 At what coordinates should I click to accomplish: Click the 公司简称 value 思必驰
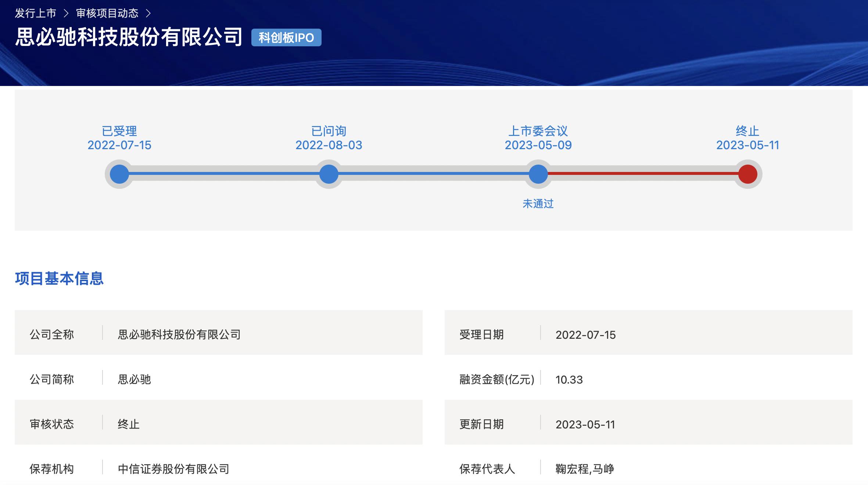pos(134,380)
